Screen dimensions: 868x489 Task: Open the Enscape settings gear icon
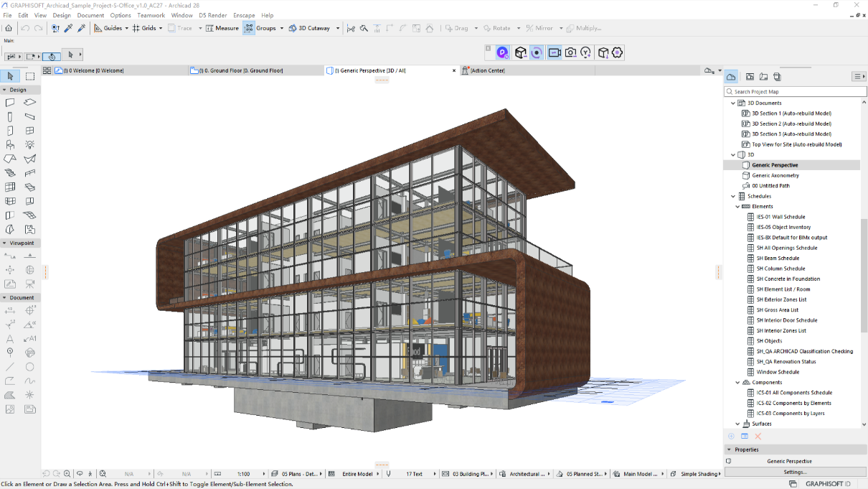click(618, 52)
